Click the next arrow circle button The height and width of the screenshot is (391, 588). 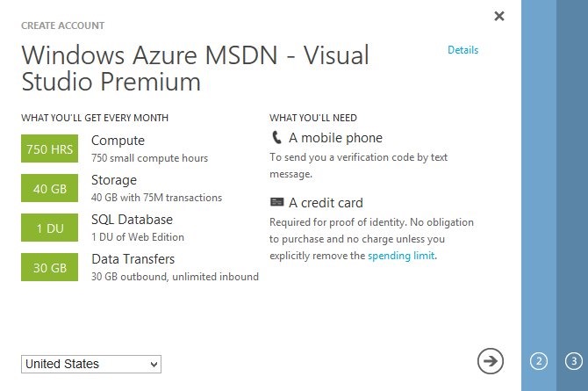pyautogui.click(x=491, y=360)
